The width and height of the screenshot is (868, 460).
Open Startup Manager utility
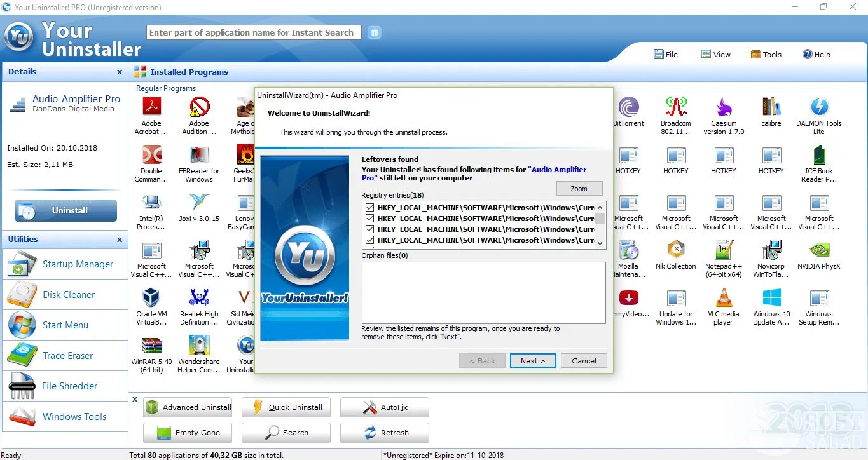[x=65, y=264]
